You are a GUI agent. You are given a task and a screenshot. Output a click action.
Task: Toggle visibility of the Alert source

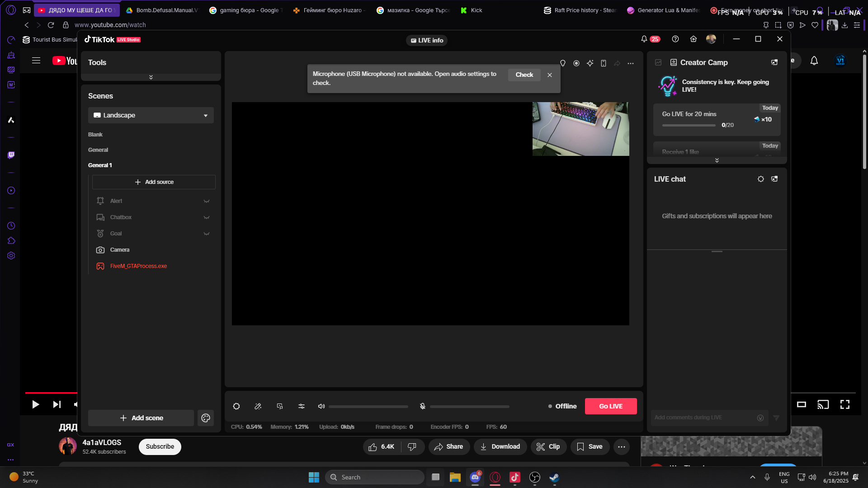[207, 201]
